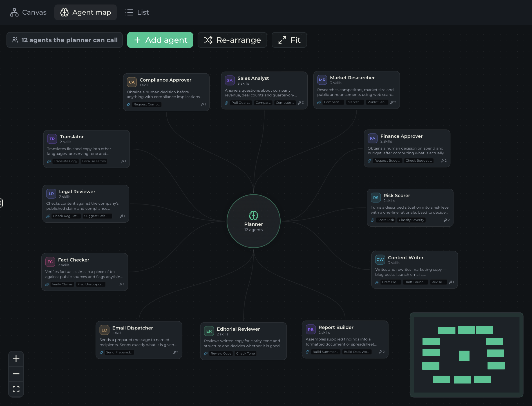Viewport: 532px width, 406px height.
Task: Click the Check Budget skill chip
Action: [x=419, y=161]
